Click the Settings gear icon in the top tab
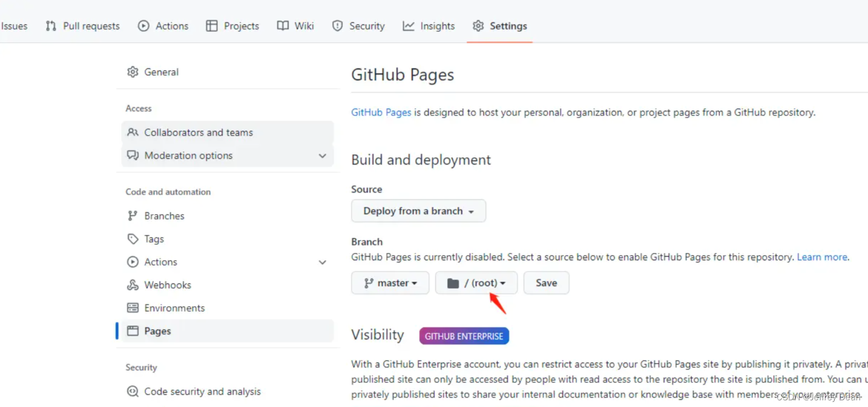The width and height of the screenshot is (868, 407). coord(478,26)
